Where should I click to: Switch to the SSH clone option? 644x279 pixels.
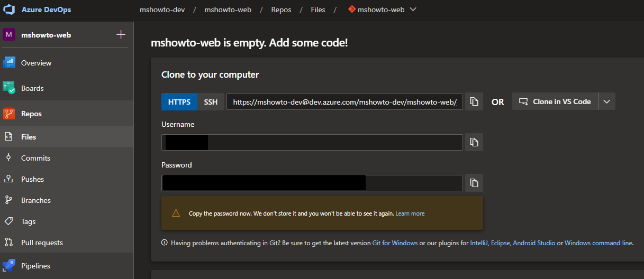coord(211,101)
